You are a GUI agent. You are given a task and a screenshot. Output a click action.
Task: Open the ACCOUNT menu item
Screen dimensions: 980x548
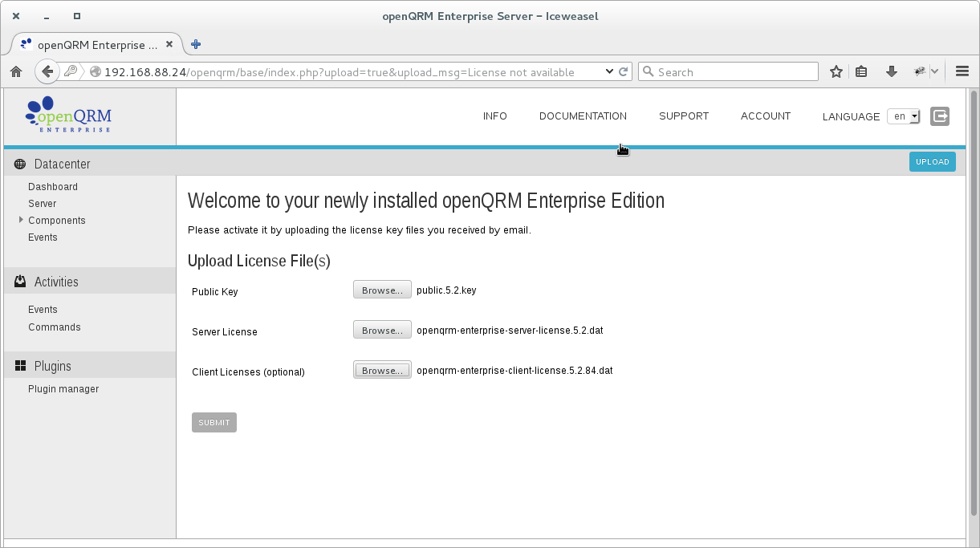(x=766, y=116)
